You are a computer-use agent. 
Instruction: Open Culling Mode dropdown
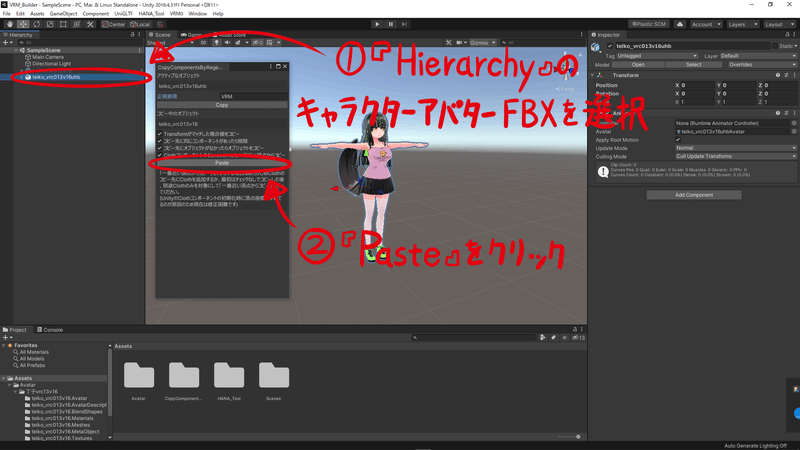736,157
